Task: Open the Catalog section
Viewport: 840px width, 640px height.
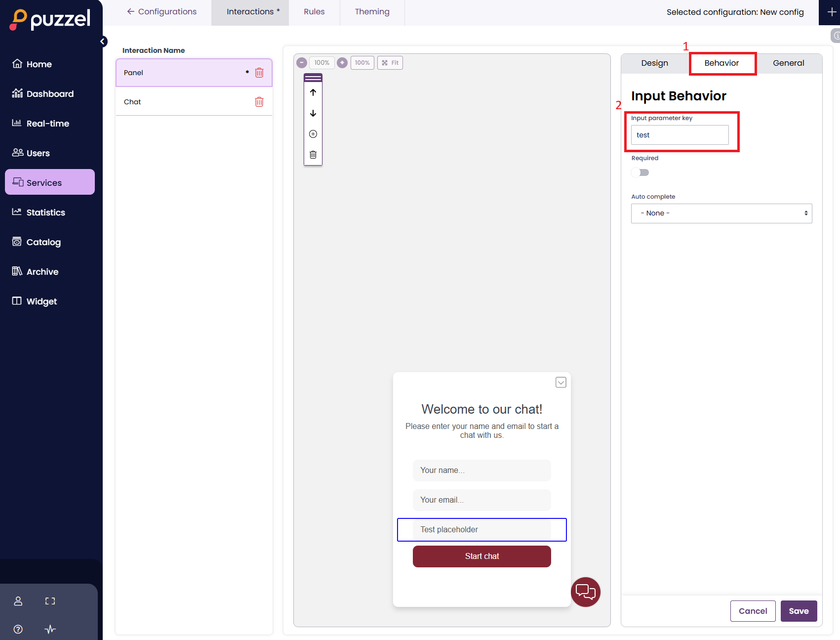Action: pyautogui.click(x=43, y=242)
